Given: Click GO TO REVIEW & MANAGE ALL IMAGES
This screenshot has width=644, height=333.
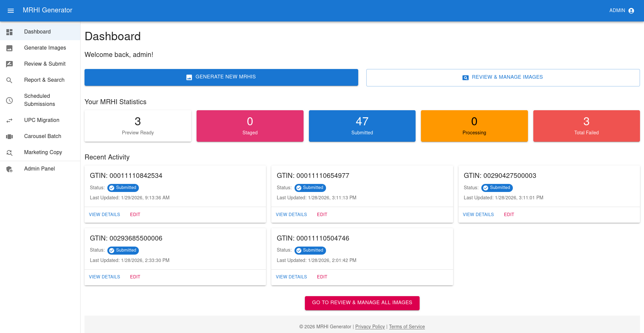Looking at the screenshot, I should 362,303.
